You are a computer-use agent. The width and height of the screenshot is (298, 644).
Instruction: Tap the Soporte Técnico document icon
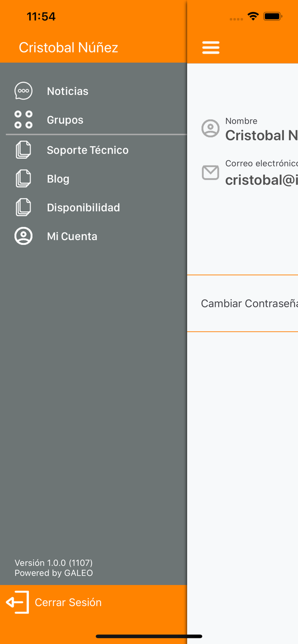(24, 150)
